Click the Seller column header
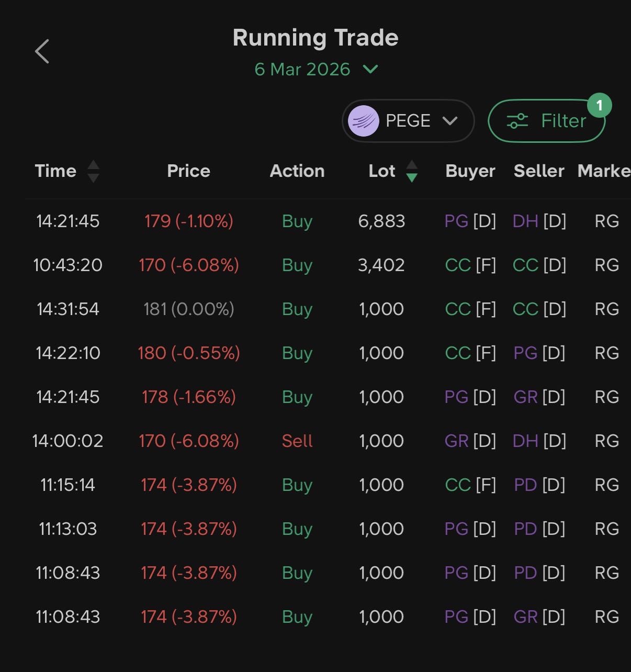631x672 pixels. (x=539, y=171)
